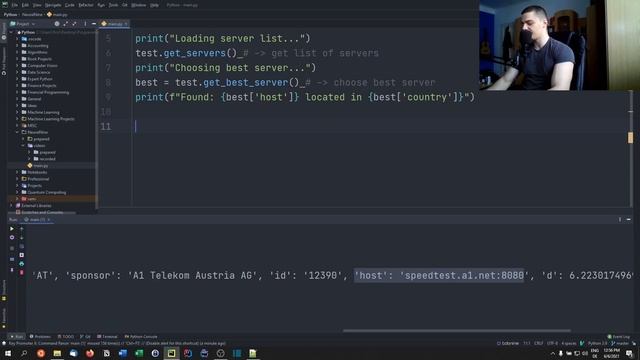The height and width of the screenshot is (360, 640).
Task: Toggle pin tab icon in Run panel
Action: (12, 270)
